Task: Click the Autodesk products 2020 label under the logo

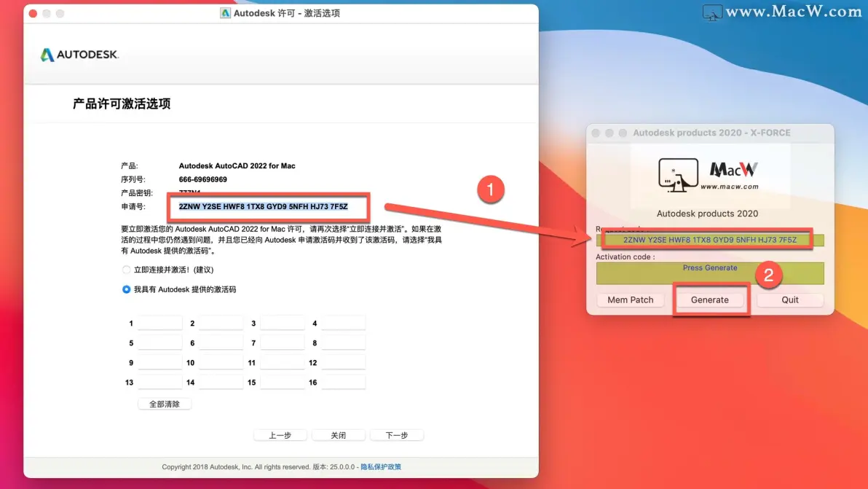Action: point(708,214)
